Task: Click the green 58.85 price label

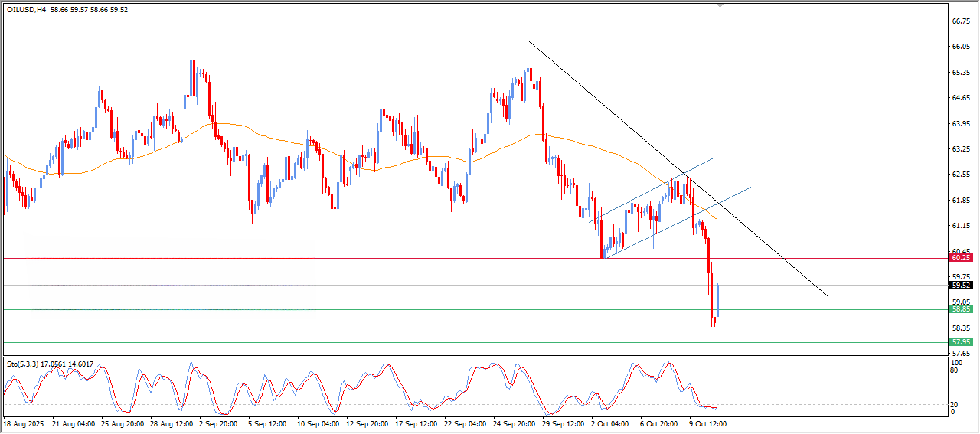Action: point(960,309)
